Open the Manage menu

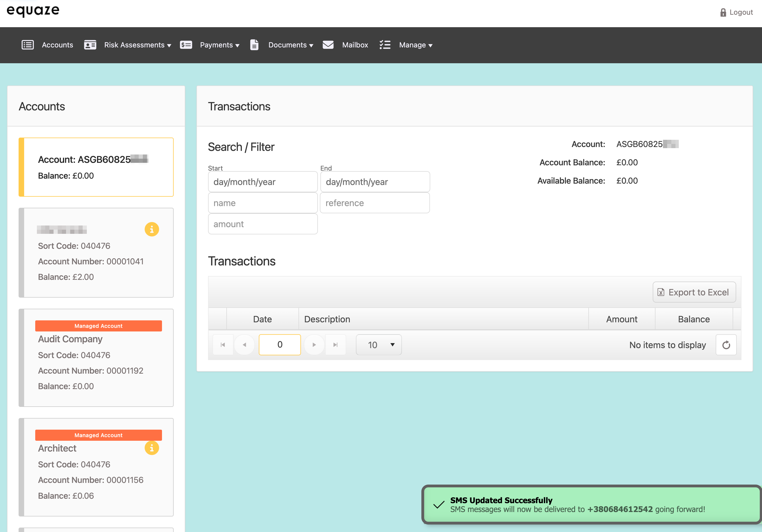pos(416,45)
